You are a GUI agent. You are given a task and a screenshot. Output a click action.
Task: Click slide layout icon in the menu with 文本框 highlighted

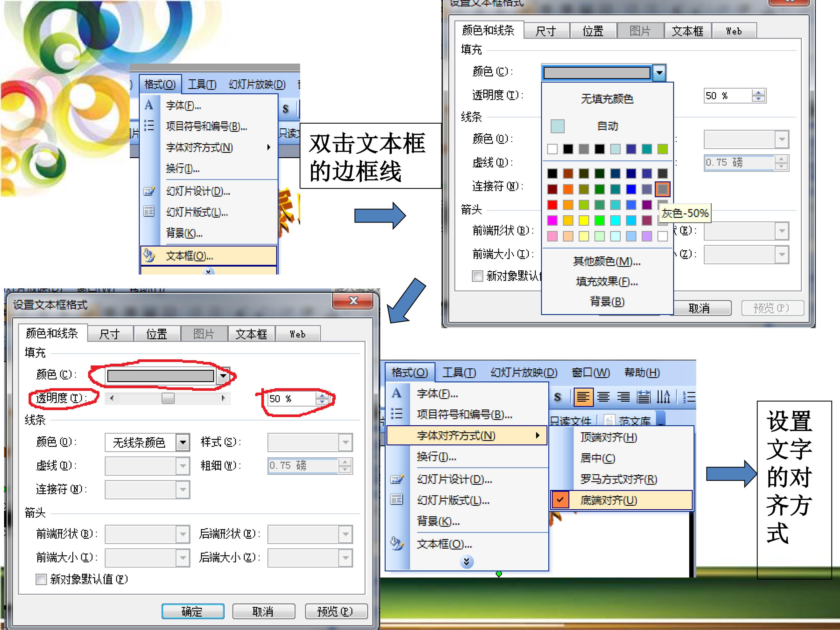pyautogui.click(x=149, y=211)
